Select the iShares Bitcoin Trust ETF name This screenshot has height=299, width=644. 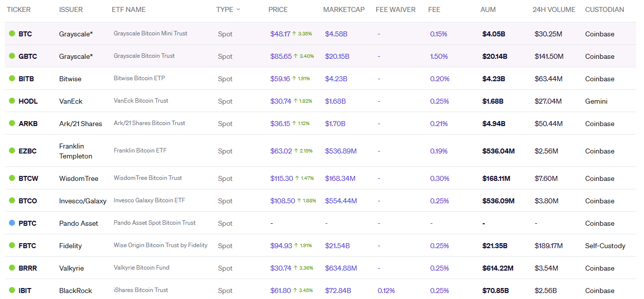[x=141, y=290]
